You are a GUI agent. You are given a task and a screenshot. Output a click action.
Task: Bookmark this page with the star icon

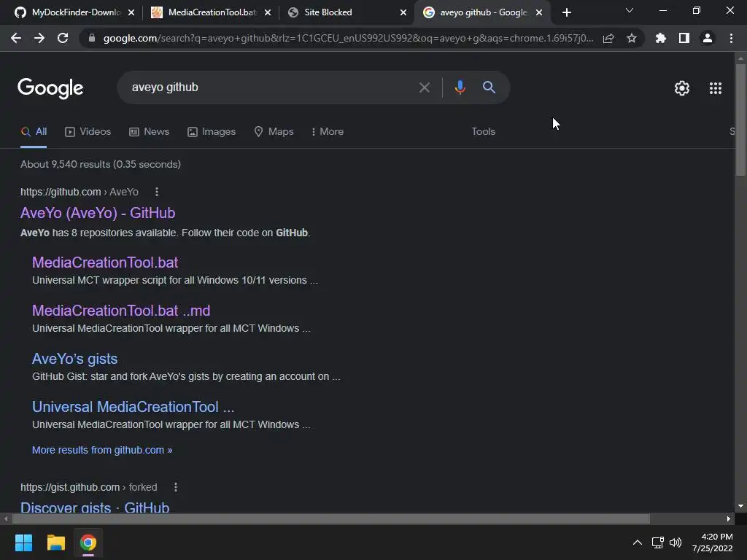(632, 38)
